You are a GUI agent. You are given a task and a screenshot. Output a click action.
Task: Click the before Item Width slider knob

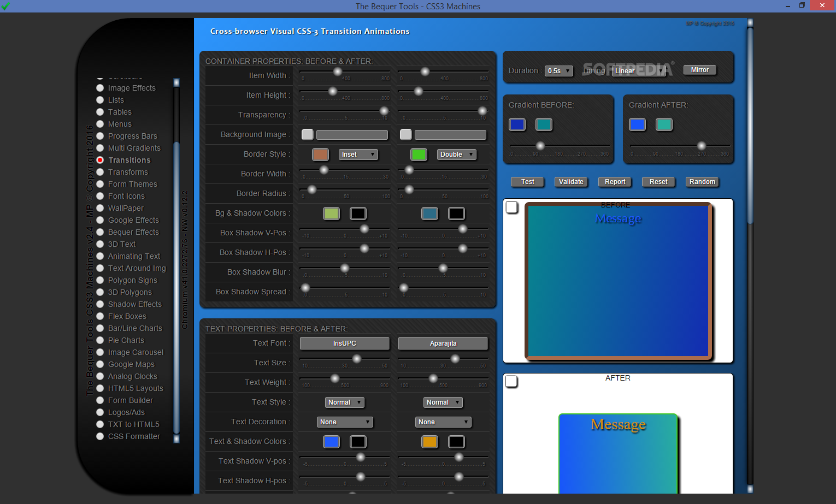338,72
